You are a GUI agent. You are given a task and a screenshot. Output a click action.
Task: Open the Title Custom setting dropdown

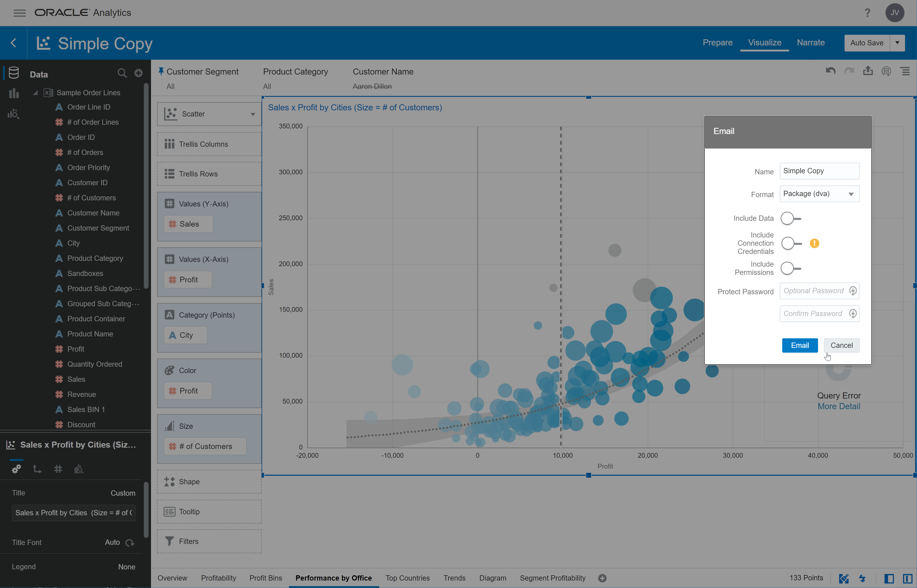coord(123,493)
